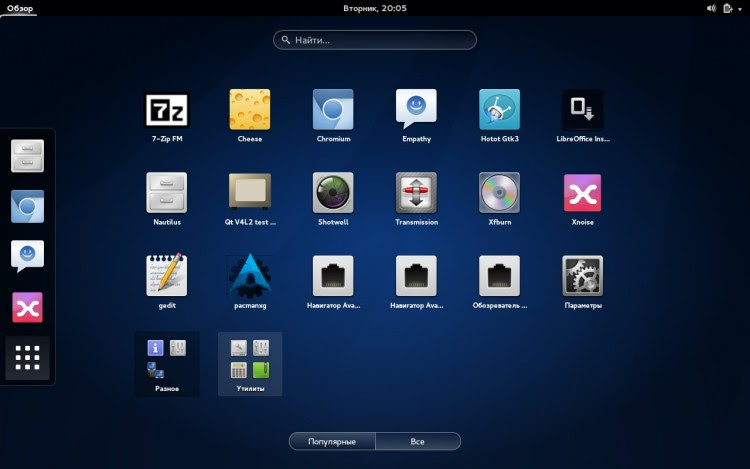Click the Chromium icon in the dock
The image size is (750, 469).
pyautogui.click(x=27, y=207)
